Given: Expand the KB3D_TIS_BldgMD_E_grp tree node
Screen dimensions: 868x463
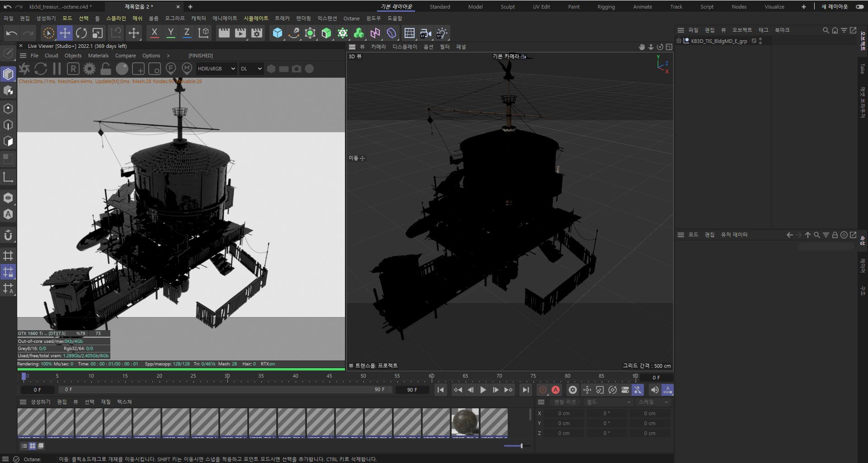Looking at the screenshot, I should [679, 41].
